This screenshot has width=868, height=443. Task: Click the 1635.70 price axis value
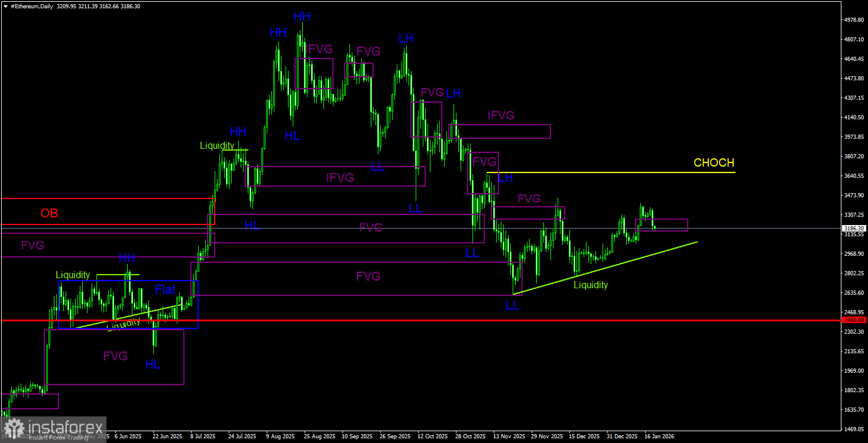pos(854,409)
